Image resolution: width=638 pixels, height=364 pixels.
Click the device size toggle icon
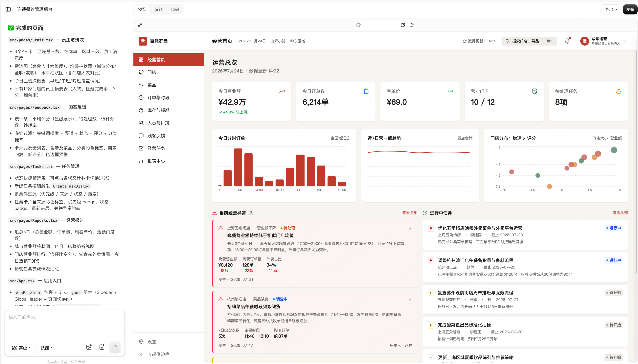pyautogui.click(x=359, y=25)
